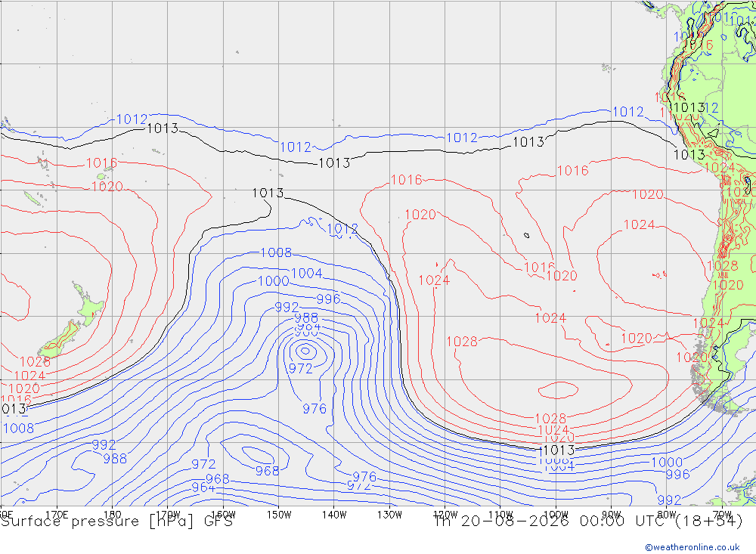The width and height of the screenshot is (756, 554).
Task: Select the green New Caledonia island
Action: (x=33, y=198)
